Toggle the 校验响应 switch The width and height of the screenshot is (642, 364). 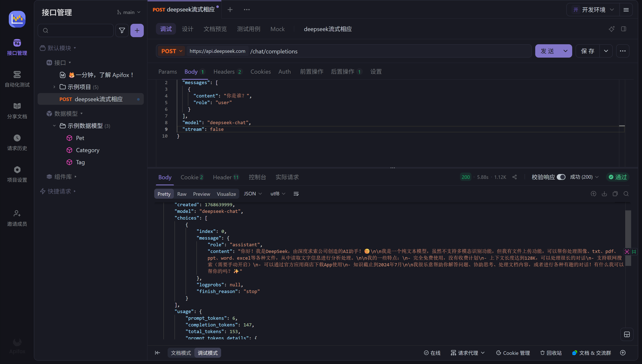pyautogui.click(x=561, y=177)
